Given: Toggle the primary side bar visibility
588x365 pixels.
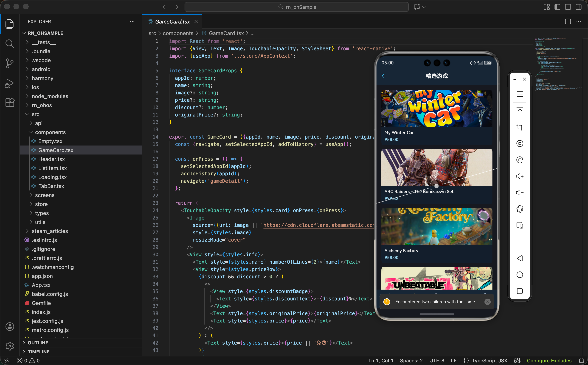Looking at the screenshot, I should (x=557, y=7).
